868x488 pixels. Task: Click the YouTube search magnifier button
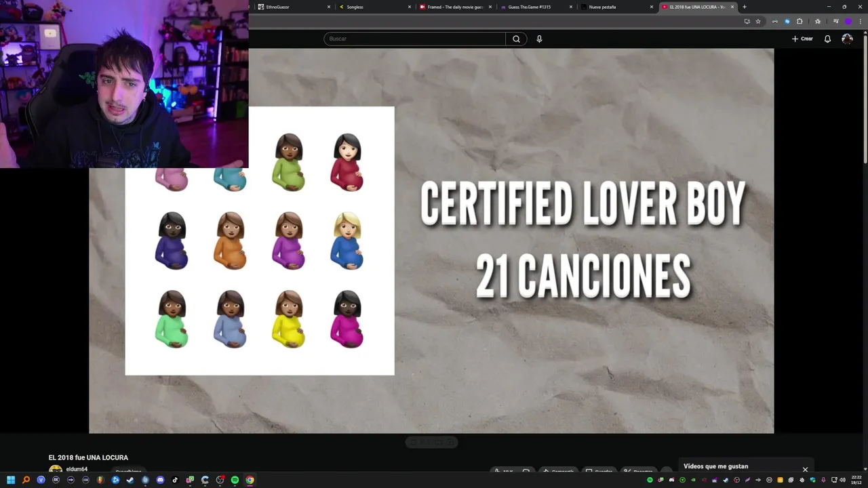pyautogui.click(x=516, y=39)
